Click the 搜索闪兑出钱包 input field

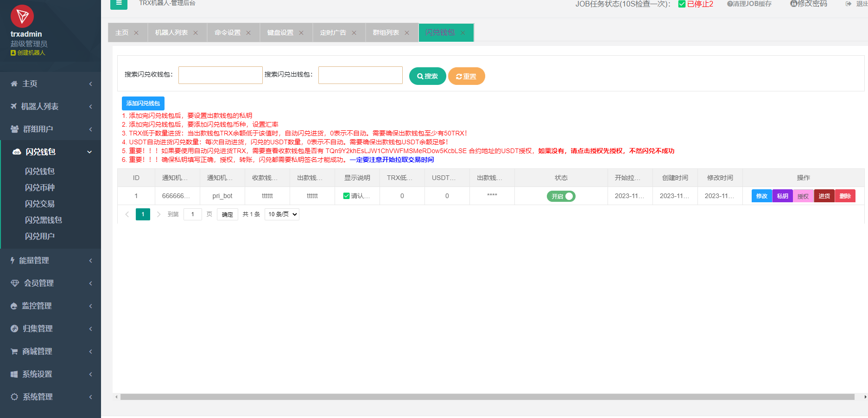(x=361, y=75)
